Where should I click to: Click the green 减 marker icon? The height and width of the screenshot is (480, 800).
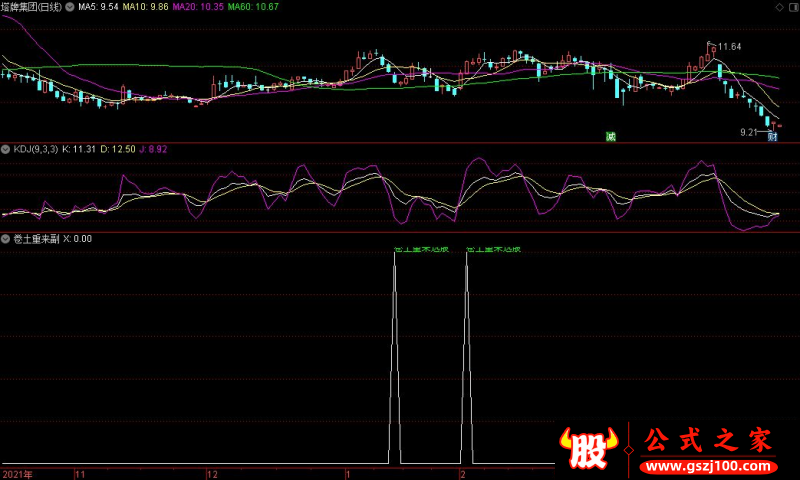[x=610, y=136]
